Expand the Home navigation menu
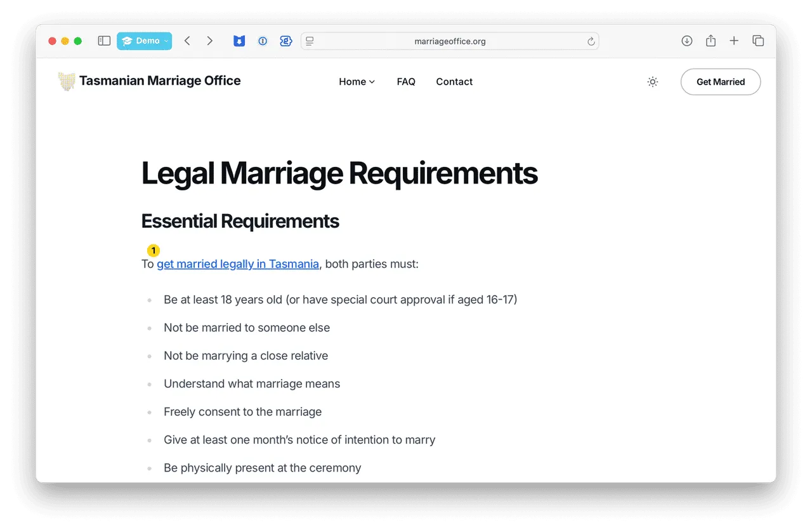This screenshot has height=530, width=812. pos(357,82)
